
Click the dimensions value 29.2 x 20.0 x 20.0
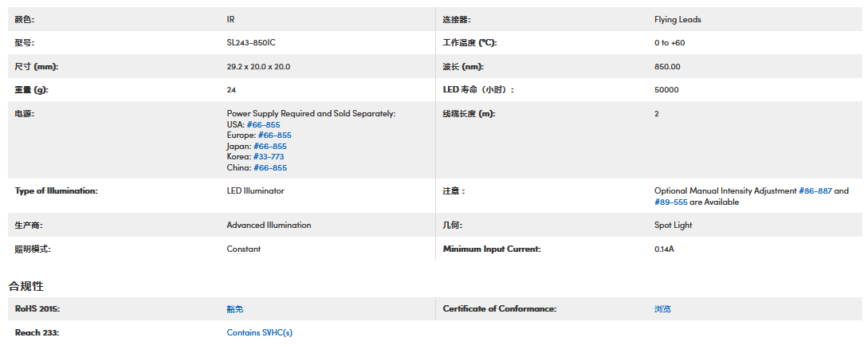(258, 67)
